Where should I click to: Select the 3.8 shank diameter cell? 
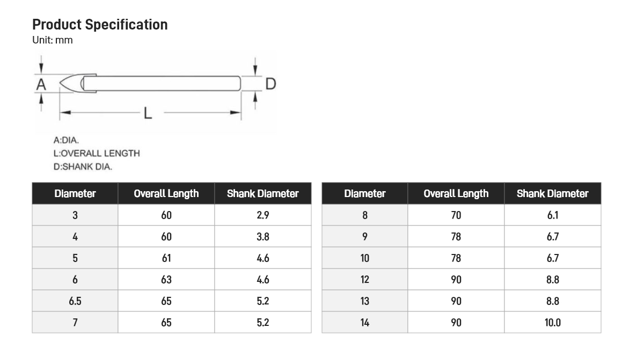point(262,237)
